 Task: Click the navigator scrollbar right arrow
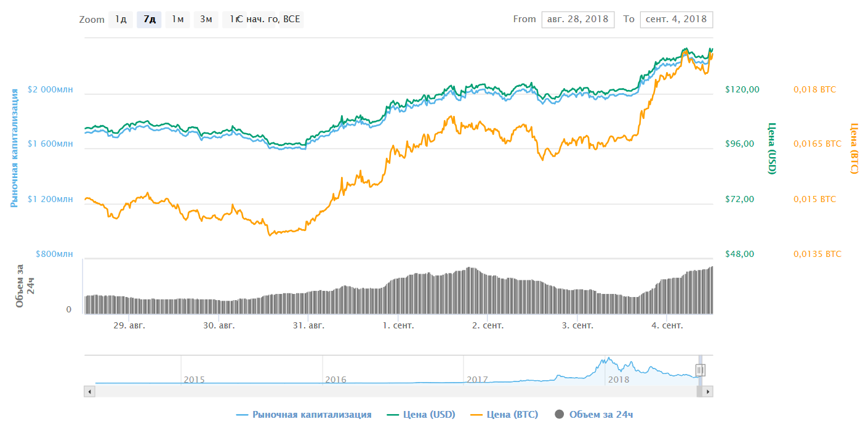708,391
